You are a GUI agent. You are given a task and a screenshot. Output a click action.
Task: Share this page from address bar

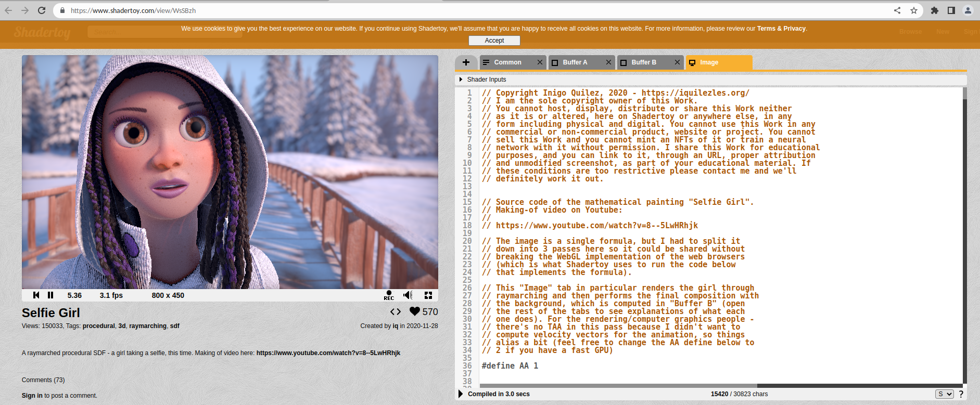pos(897,10)
